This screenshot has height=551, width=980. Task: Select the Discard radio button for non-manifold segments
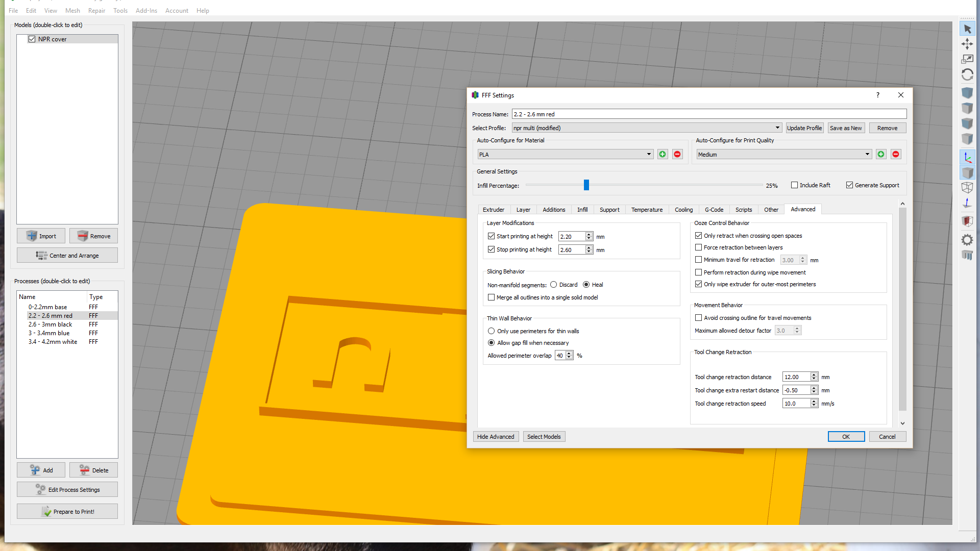tap(554, 285)
